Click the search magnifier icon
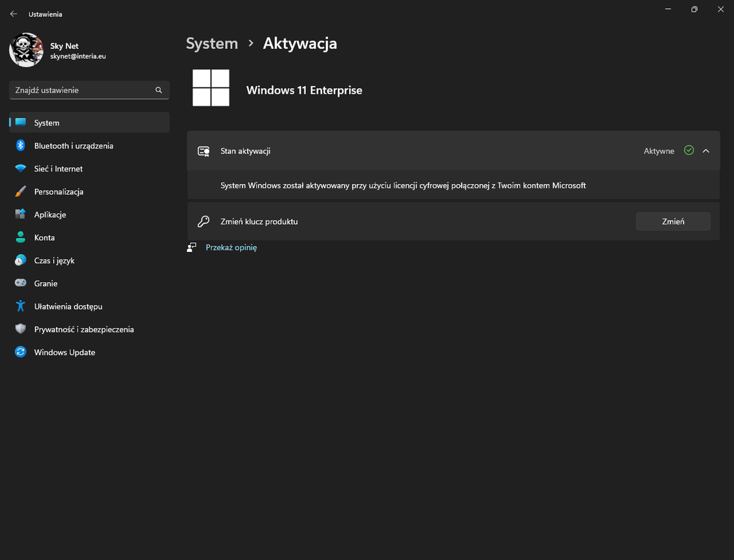The image size is (734, 560). point(159,90)
